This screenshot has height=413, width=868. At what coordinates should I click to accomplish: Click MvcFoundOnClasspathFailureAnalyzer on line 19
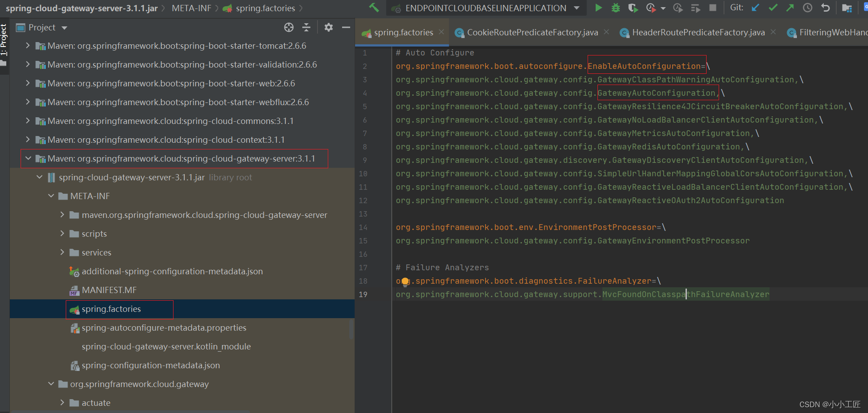pos(686,294)
